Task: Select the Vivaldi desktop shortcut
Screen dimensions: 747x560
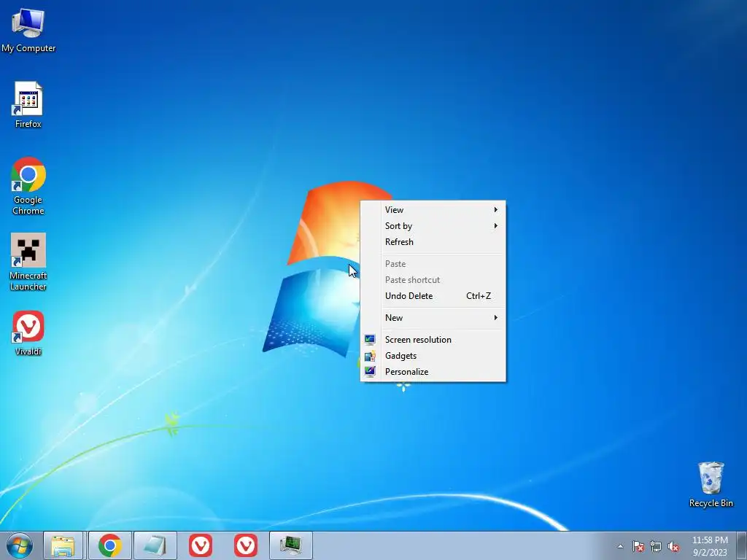Action: tap(28, 333)
